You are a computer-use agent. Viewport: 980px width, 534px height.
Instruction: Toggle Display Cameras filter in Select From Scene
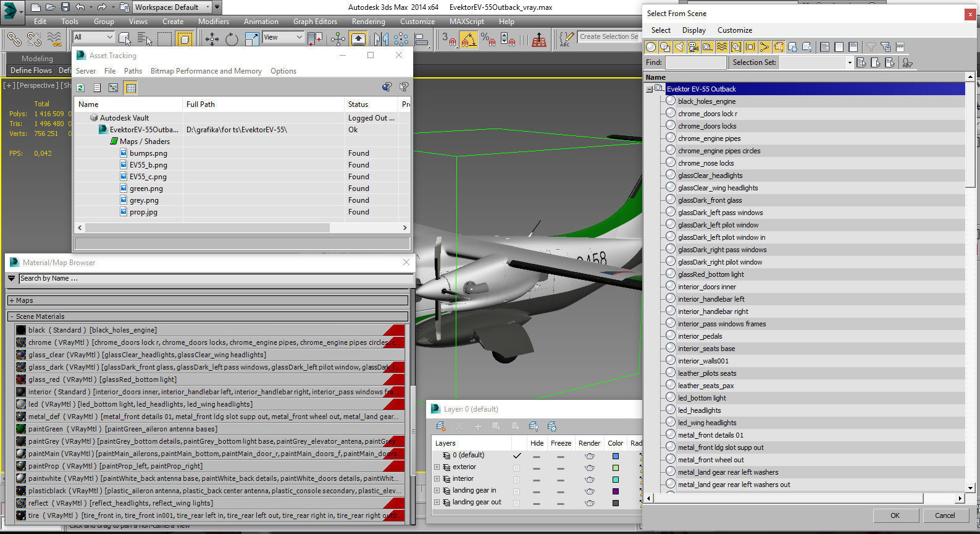[693, 47]
